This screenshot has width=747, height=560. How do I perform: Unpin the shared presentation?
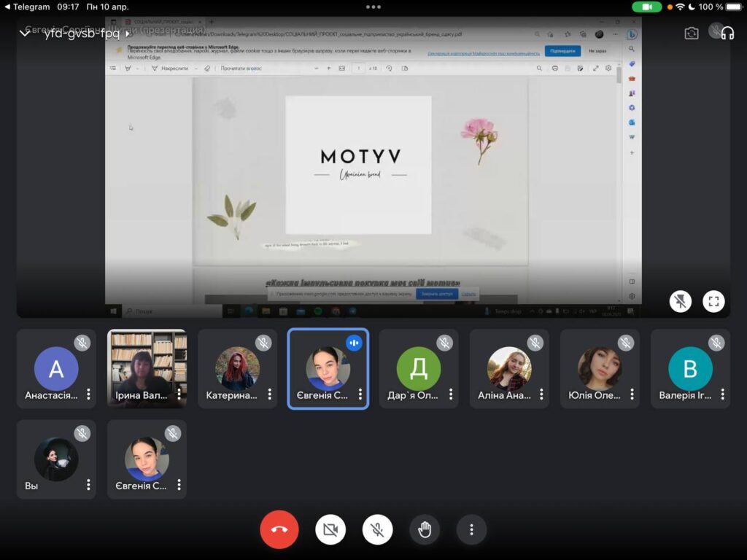pos(680,301)
